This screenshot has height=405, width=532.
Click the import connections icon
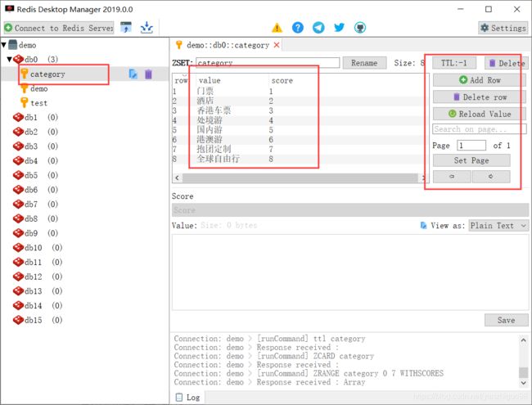pos(126,28)
